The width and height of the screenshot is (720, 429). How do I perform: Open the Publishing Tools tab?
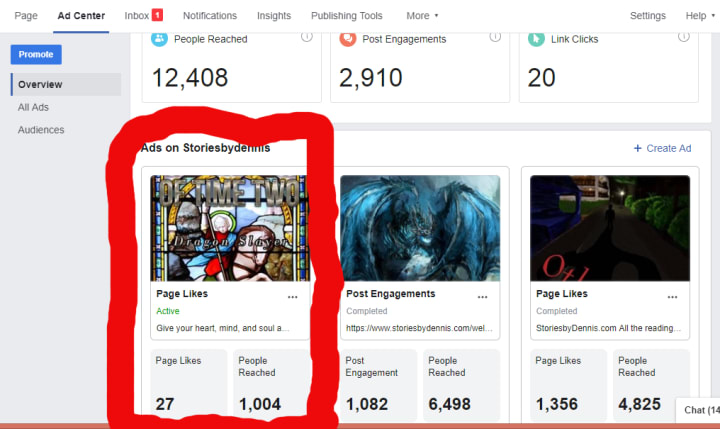coord(347,16)
